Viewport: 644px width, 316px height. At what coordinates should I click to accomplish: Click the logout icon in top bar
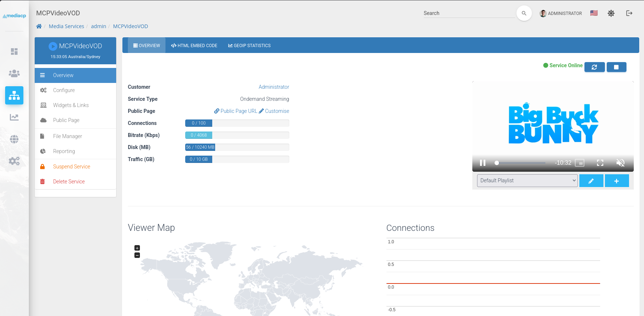(629, 13)
